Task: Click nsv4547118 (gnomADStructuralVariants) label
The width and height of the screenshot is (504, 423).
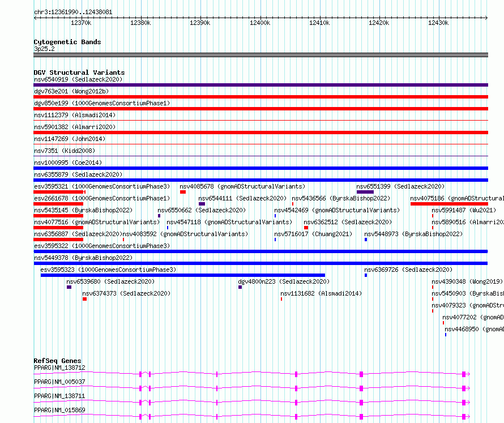Action: tap(229, 222)
